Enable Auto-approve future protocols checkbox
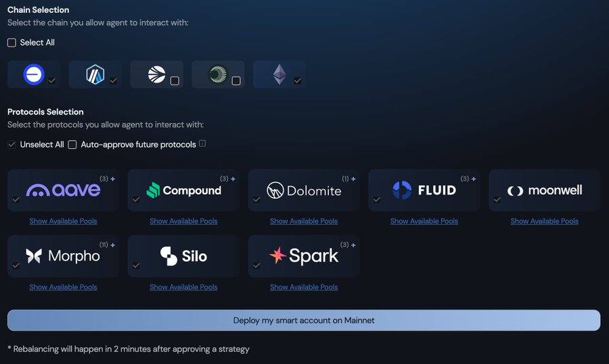609x364 pixels. click(x=72, y=145)
